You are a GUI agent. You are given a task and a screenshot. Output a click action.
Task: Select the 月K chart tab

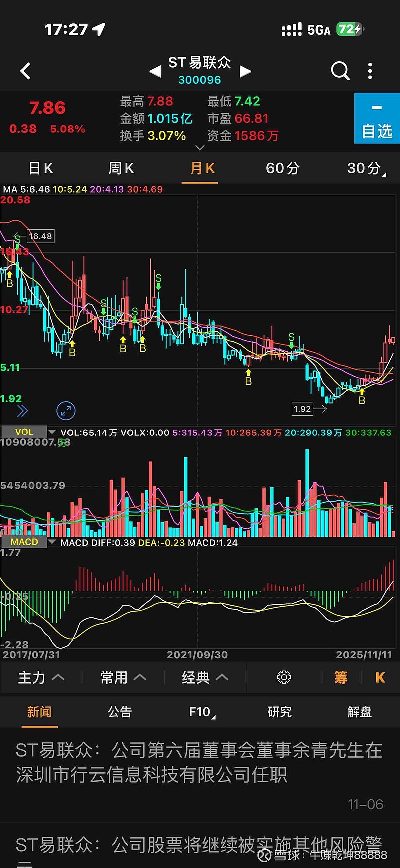(x=202, y=168)
